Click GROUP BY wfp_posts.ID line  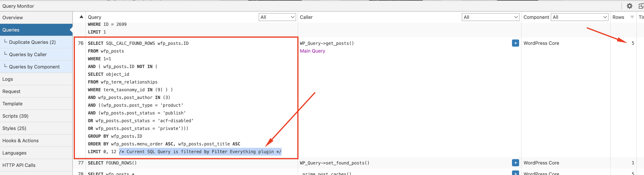coord(115,136)
